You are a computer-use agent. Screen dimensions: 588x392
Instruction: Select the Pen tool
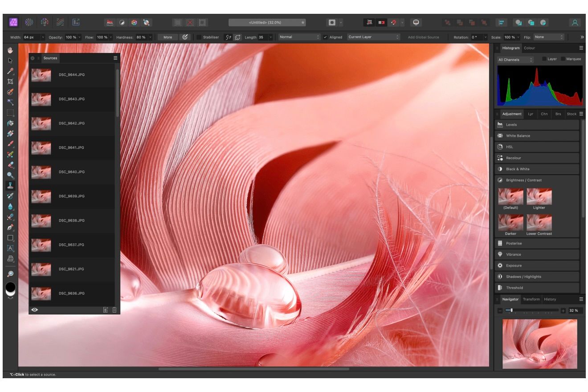point(10,227)
